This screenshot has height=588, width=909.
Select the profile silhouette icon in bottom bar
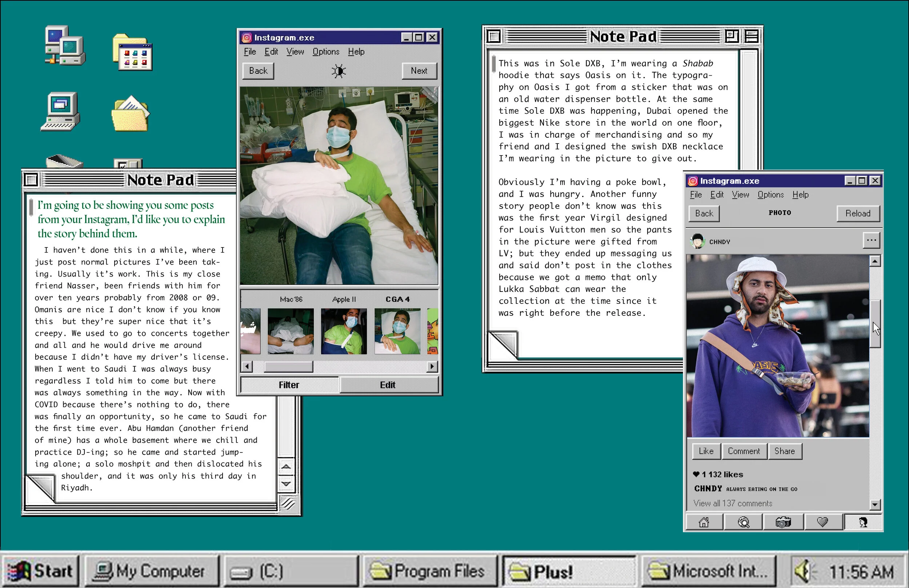(863, 522)
